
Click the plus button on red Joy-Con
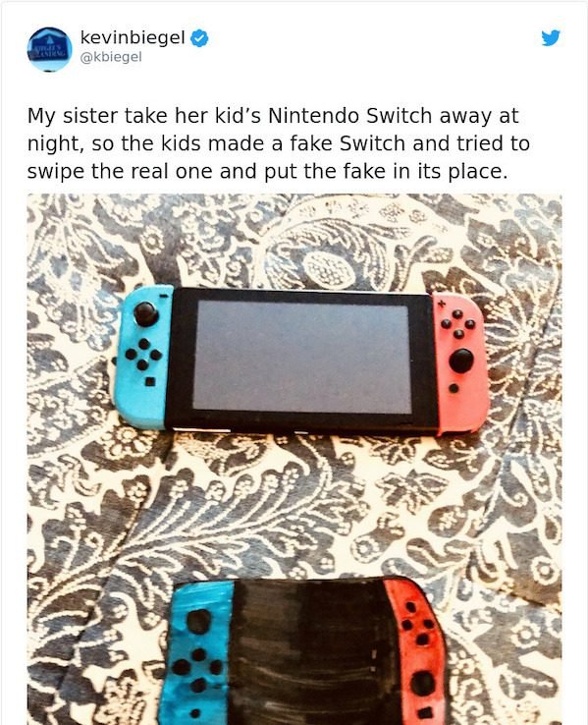(x=441, y=304)
